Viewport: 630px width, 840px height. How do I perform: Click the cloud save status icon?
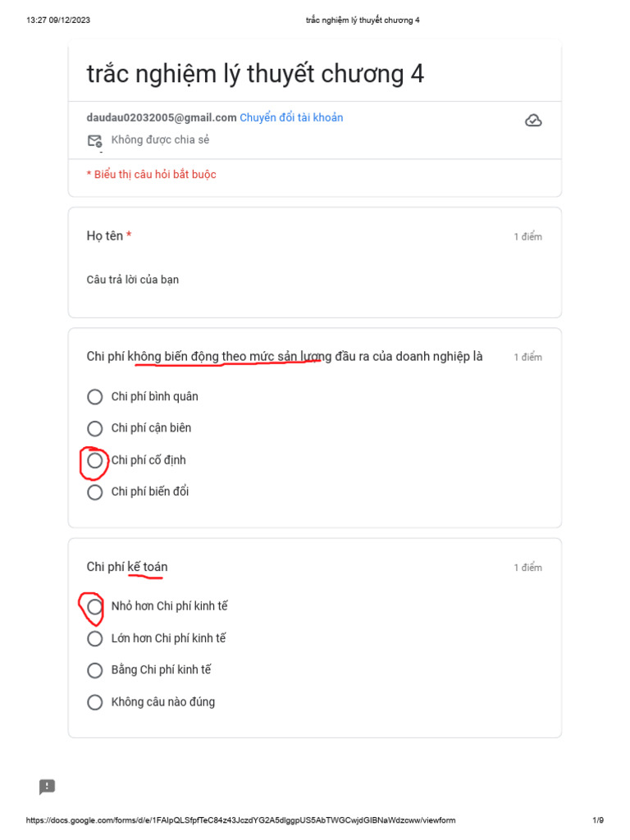tap(533, 121)
